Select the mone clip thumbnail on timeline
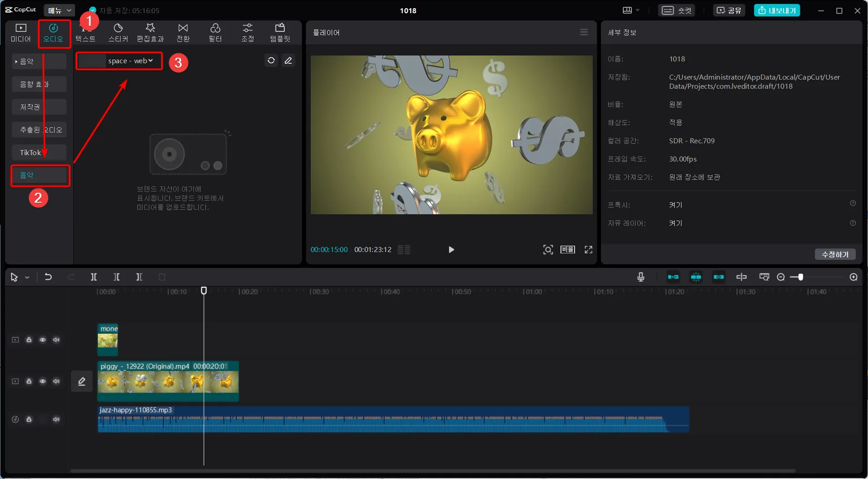Screen dimensions: 868x479 click(x=108, y=340)
